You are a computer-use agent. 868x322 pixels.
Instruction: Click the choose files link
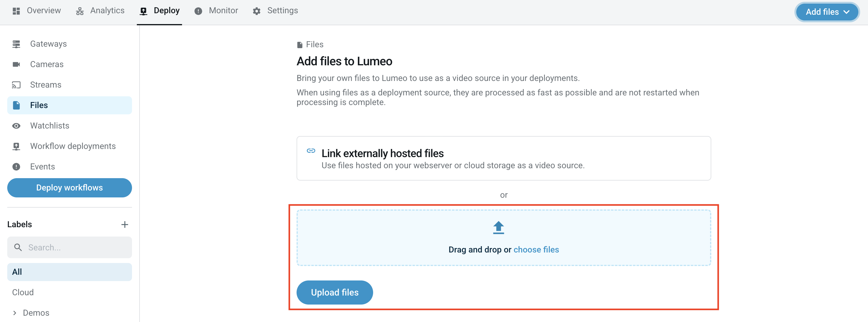(x=536, y=250)
